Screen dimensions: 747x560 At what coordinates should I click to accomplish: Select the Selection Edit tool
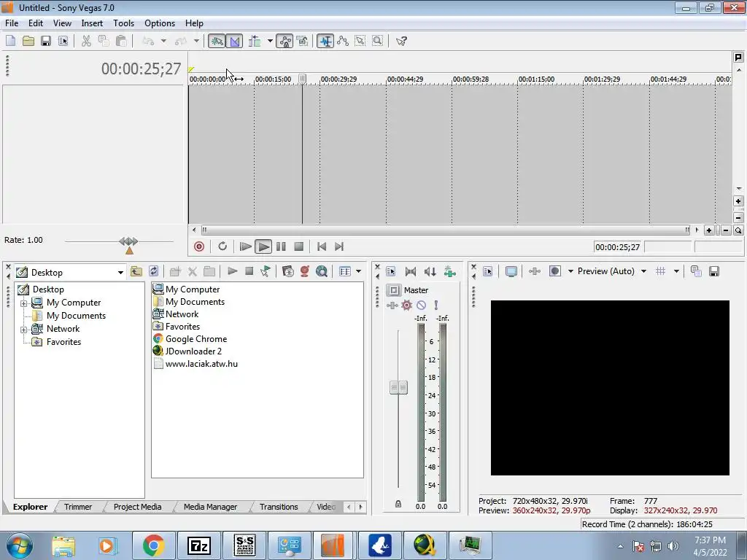click(360, 41)
